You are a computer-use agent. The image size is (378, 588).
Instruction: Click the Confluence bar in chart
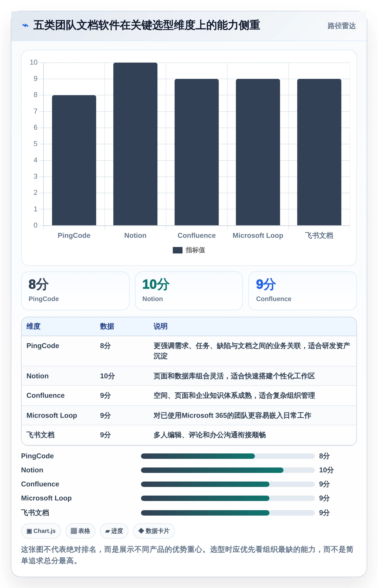tap(197, 152)
